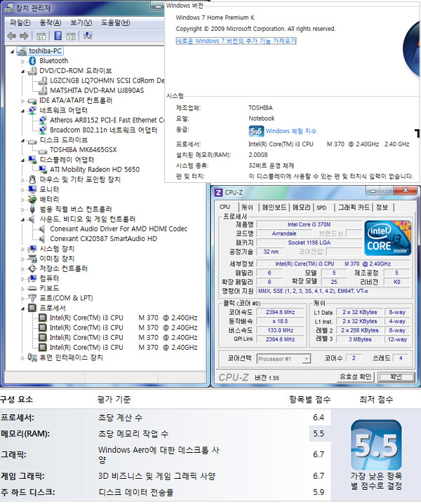Expand the 시스템 장치 node
Viewport: 421px width, 504px height.
(x=22, y=249)
